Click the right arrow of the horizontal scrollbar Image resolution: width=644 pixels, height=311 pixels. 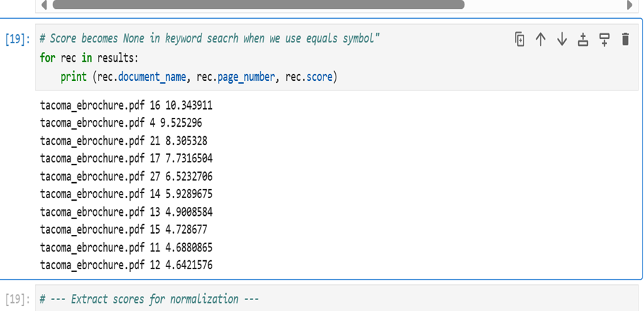coord(630,4)
